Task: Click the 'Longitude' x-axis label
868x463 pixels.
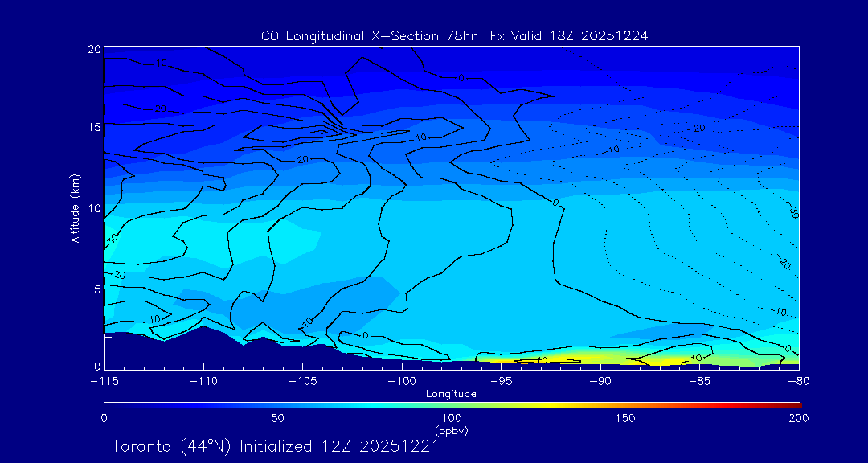Action: pos(451,394)
